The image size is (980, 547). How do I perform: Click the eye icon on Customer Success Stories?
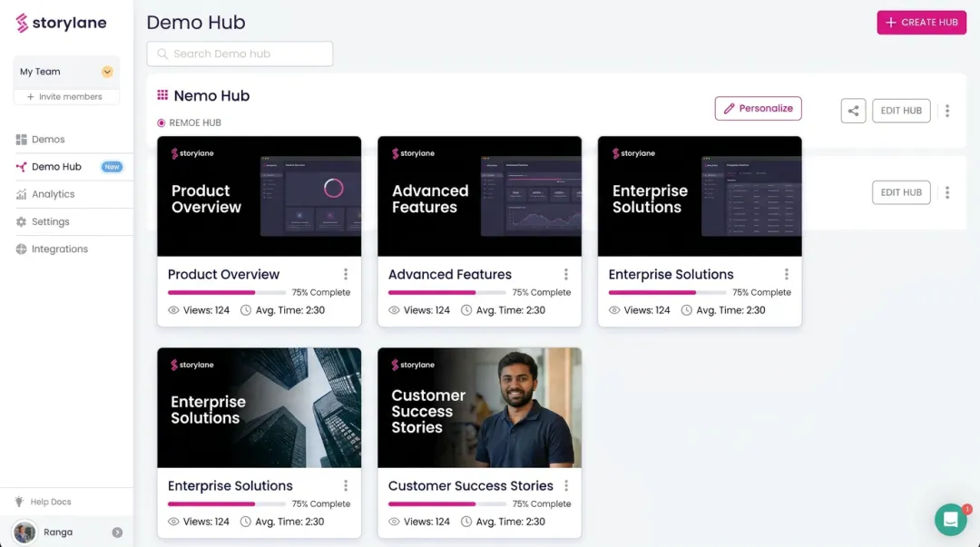pos(394,522)
